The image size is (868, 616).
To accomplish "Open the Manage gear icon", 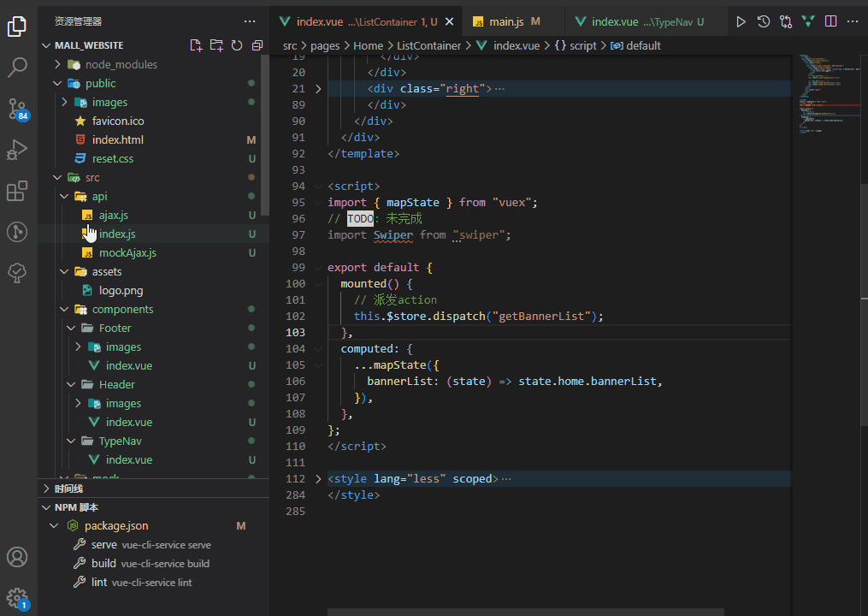I will 17,598.
